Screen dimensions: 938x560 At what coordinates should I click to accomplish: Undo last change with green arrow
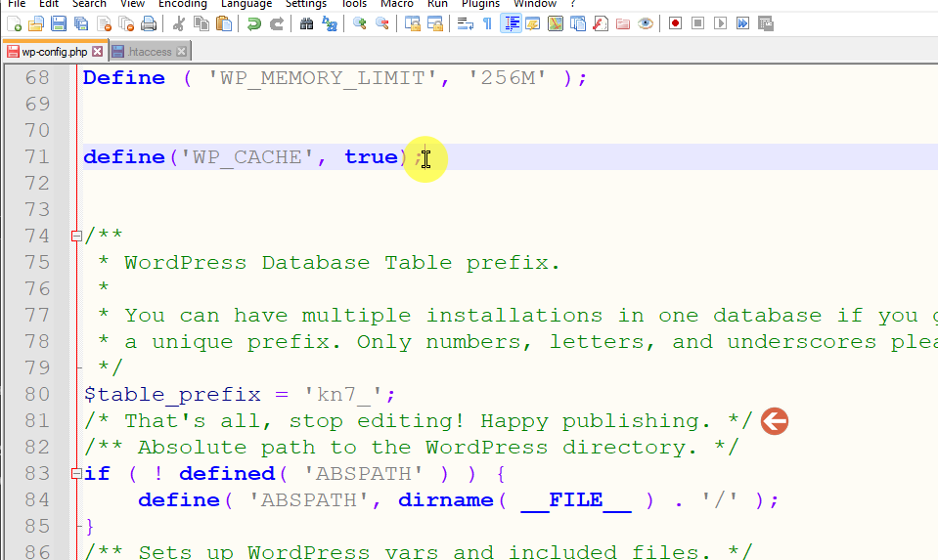tap(253, 23)
